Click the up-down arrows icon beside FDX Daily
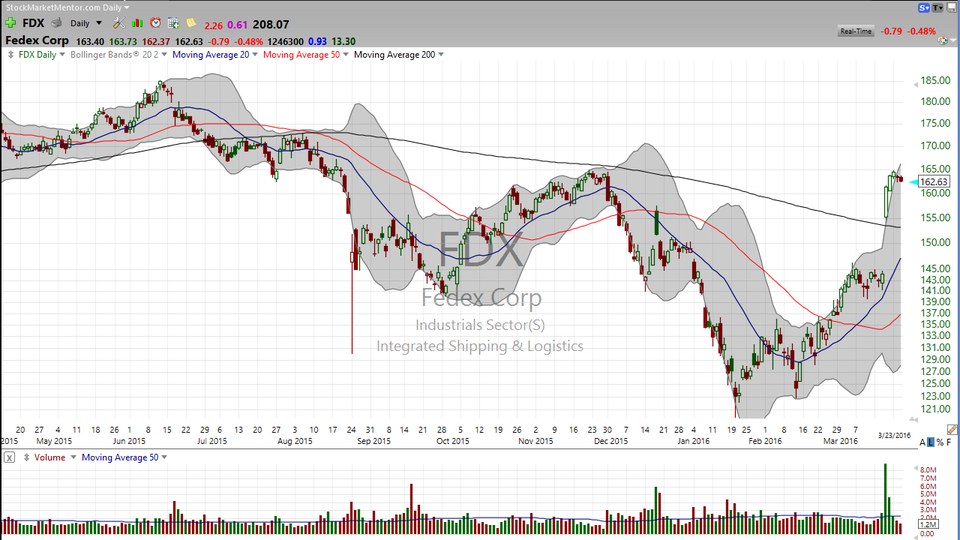 pyautogui.click(x=10, y=54)
